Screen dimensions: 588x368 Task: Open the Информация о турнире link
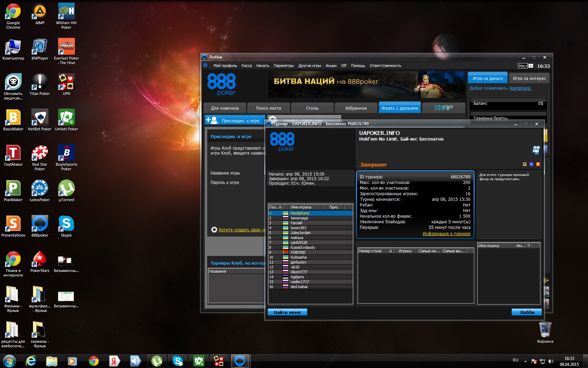click(x=446, y=233)
